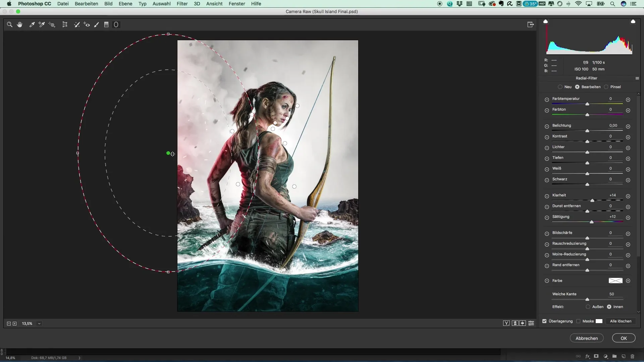Screen dimensions: 644x362
Task: Select the Red Eye Removal tool
Action: point(87,24)
